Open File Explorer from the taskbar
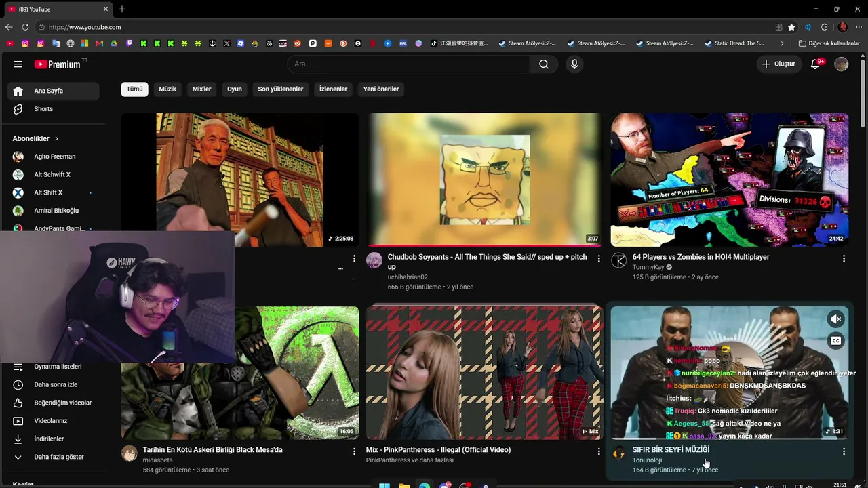868x488 pixels. coord(404,485)
